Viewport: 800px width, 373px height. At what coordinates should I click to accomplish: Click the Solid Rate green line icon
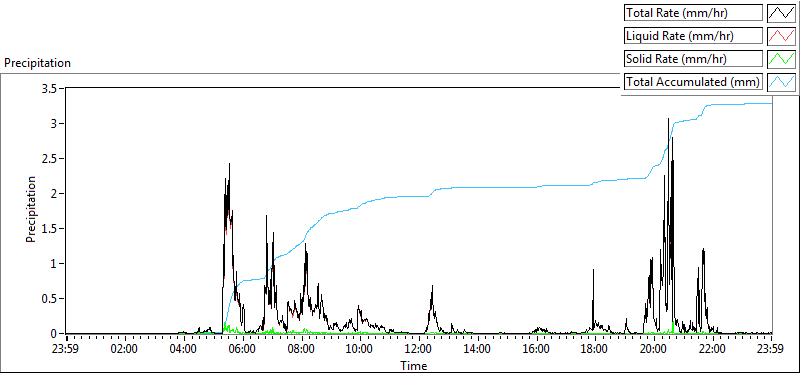coord(782,59)
